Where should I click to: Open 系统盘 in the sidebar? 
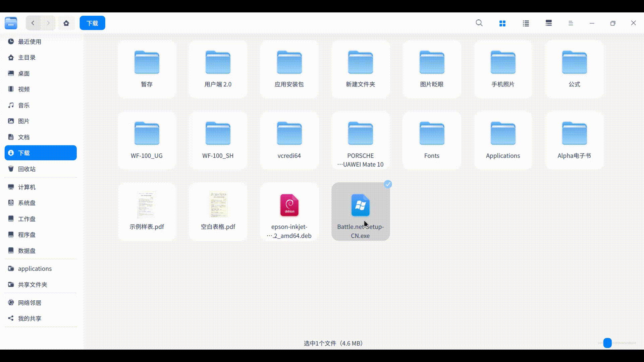click(x=27, y=203)
